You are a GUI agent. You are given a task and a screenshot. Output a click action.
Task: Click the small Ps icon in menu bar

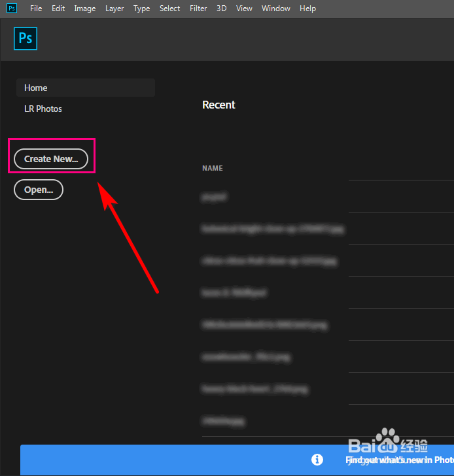point(12,8)
